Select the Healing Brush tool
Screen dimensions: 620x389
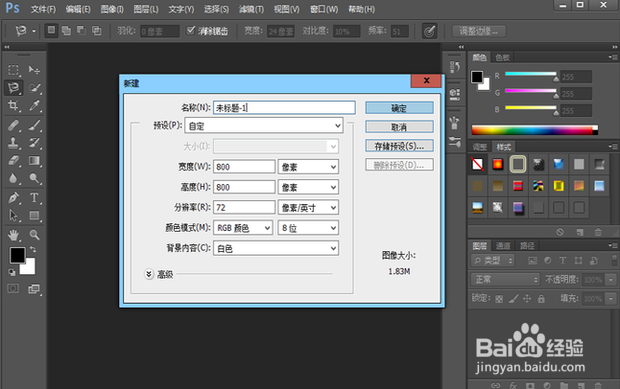point(13,125)
